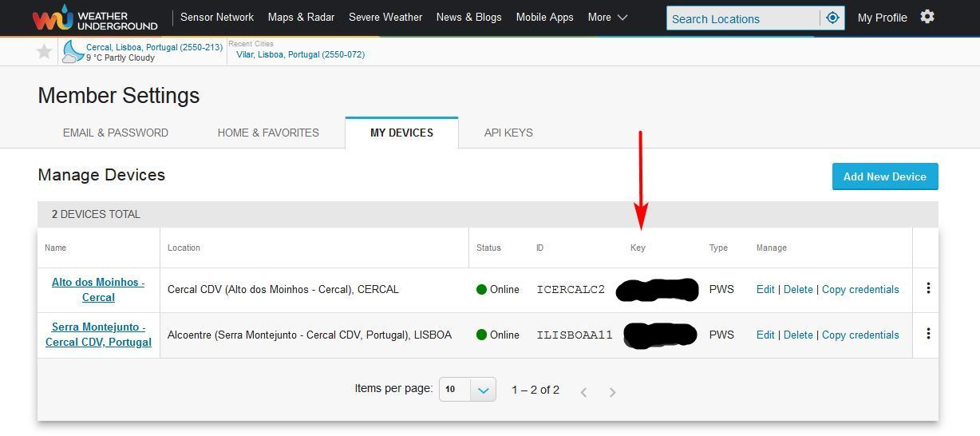Expand the More menu
The height and width of the screenshot is (436, 980).
[x=607, y=17]
